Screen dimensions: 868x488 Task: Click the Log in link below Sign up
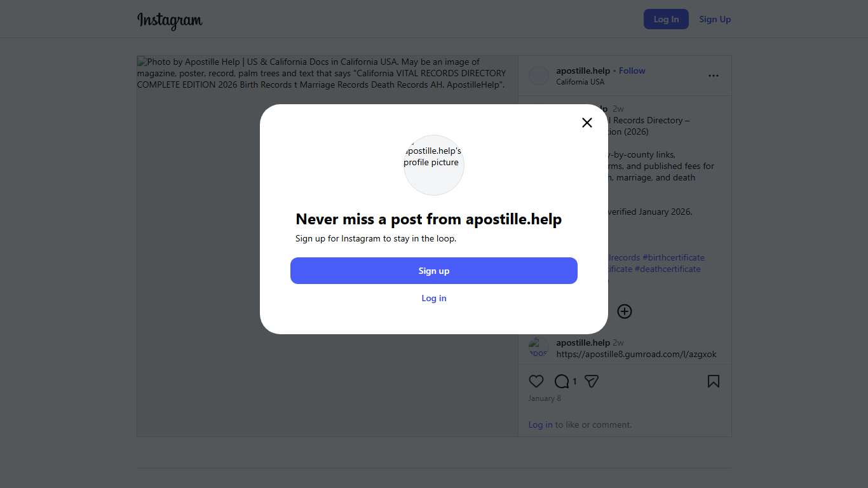coord(434,298)
